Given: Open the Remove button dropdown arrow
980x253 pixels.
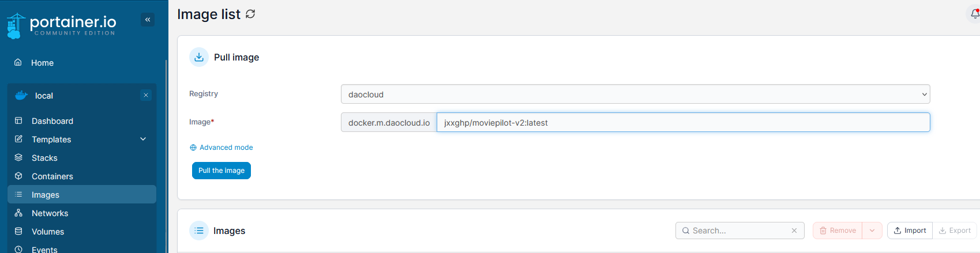Looking at the screenshot, I should [872, 231].
